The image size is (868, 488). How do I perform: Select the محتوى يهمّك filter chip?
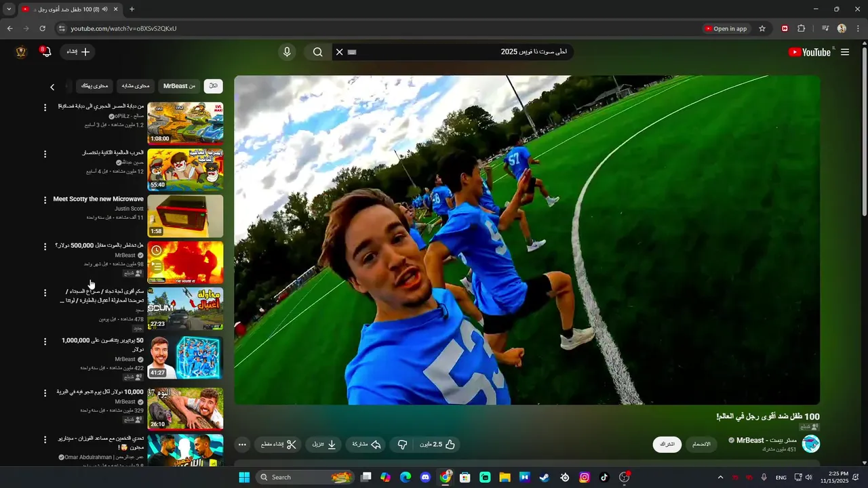[x=94, y=86]
